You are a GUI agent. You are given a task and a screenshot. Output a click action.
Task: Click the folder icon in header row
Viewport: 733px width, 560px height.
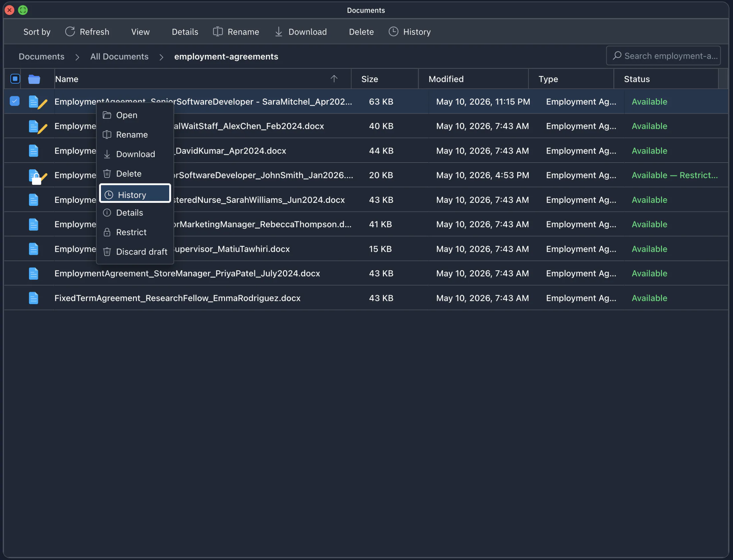pos(34,79)
